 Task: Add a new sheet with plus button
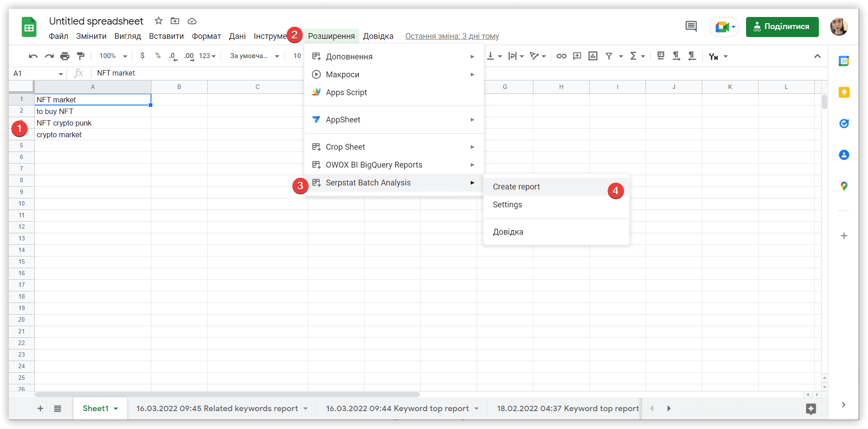pyautogui.click(x=40, y=408)
